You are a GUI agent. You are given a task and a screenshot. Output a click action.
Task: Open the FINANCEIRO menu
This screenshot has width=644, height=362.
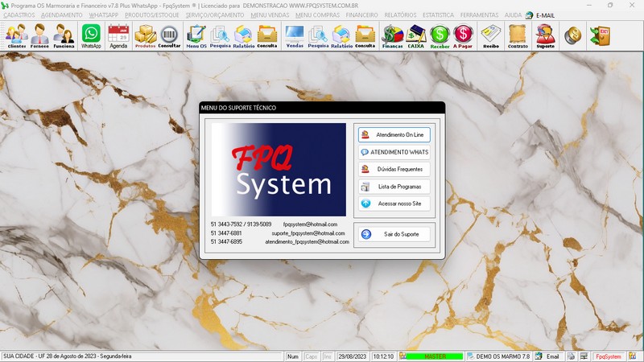pos(361,15)
